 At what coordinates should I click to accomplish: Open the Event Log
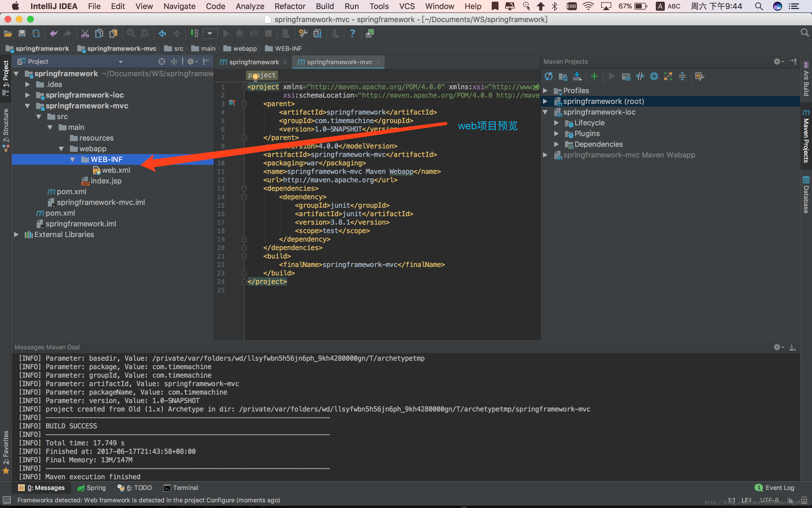coord(775,487)
